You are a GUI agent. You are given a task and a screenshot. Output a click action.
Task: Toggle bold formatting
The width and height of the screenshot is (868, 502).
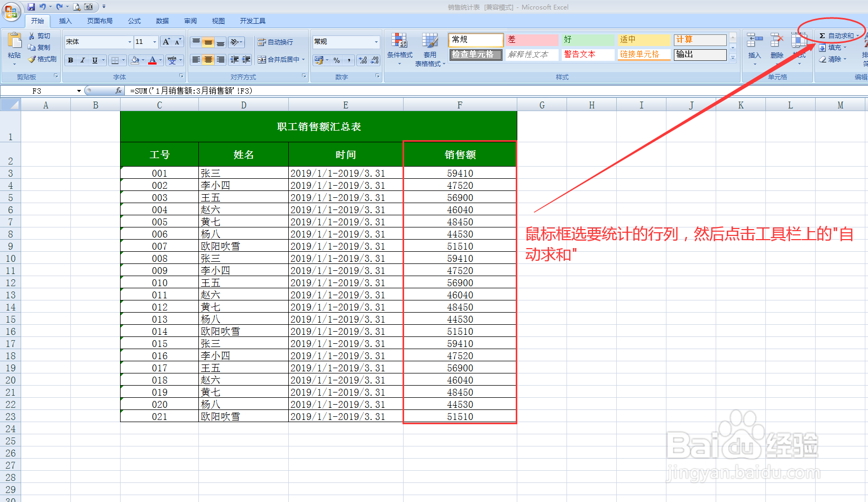point(69,60)
